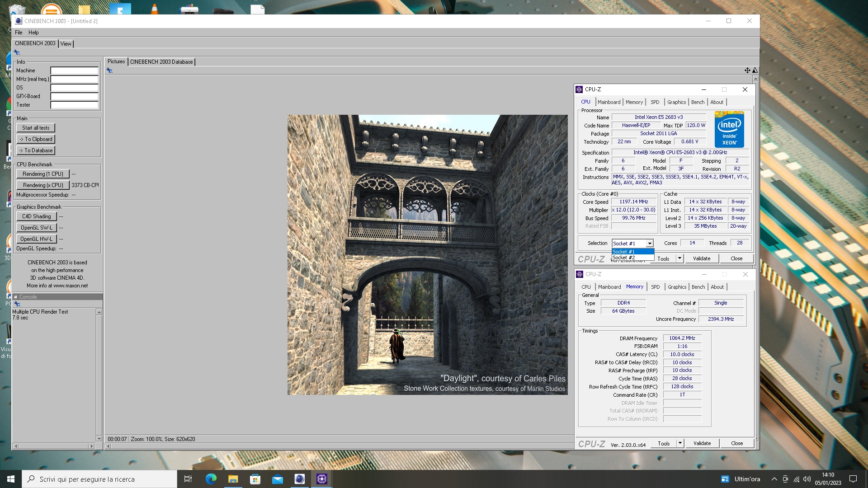868x488 pixels.
Task: Run the OpenGL HW-L benchmark
Action: [37, 239]
